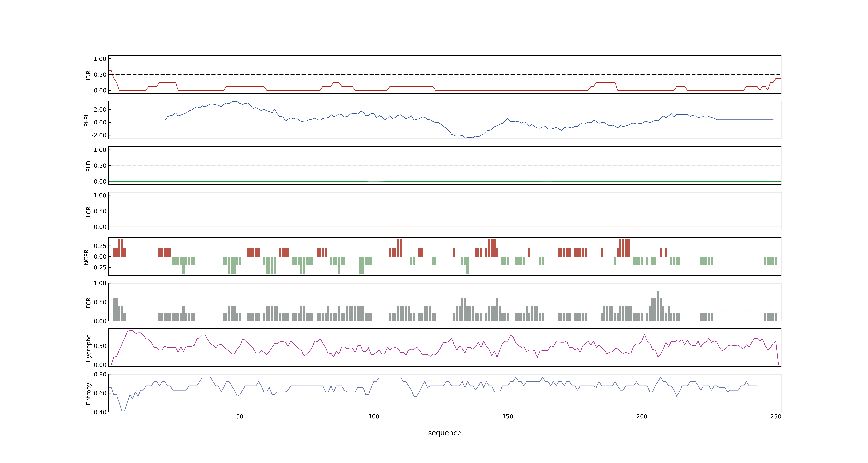The image size is (868, 463).
Task: Click x-axis tick label 150
Action: point(508,416)
